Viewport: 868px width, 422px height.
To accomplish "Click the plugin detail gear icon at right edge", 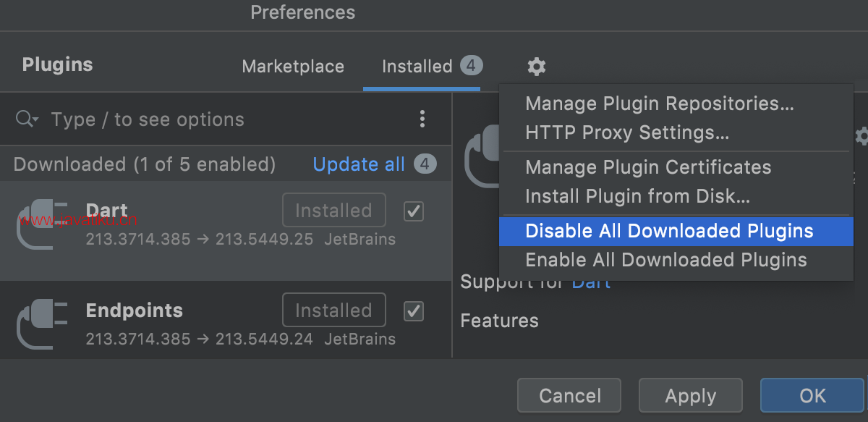I will (861, 136).
